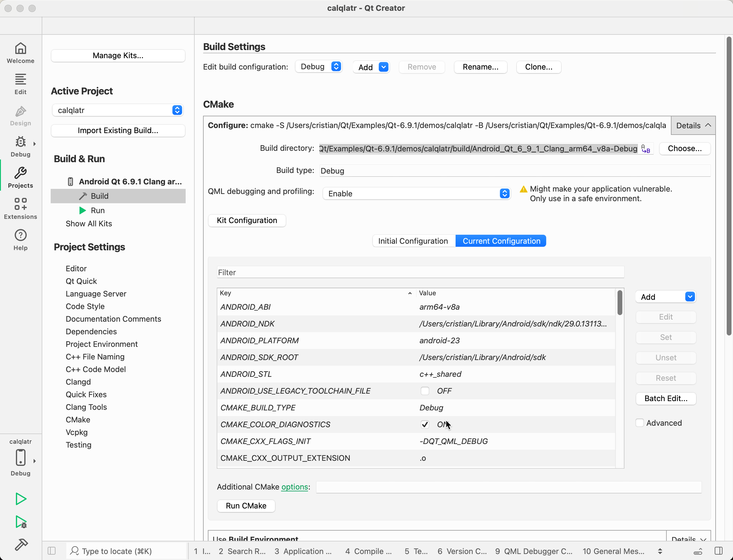Build the project with the hammer icon

pyautogui.click(x=21, y=545)
